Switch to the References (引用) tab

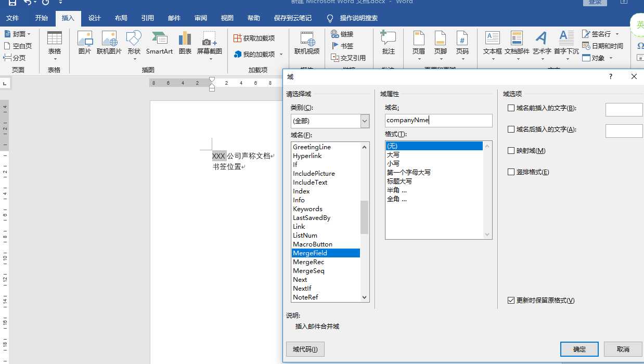pyautogui.click(x=148, y=18)
